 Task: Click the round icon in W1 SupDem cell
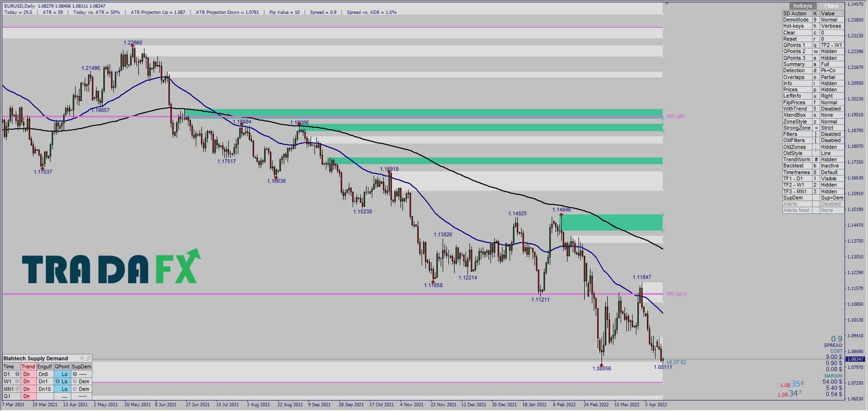tap(75, 381)
